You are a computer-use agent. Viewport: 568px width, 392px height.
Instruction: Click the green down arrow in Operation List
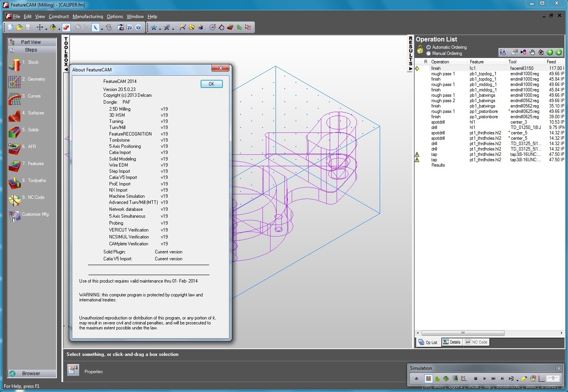(x=559, y=52)
